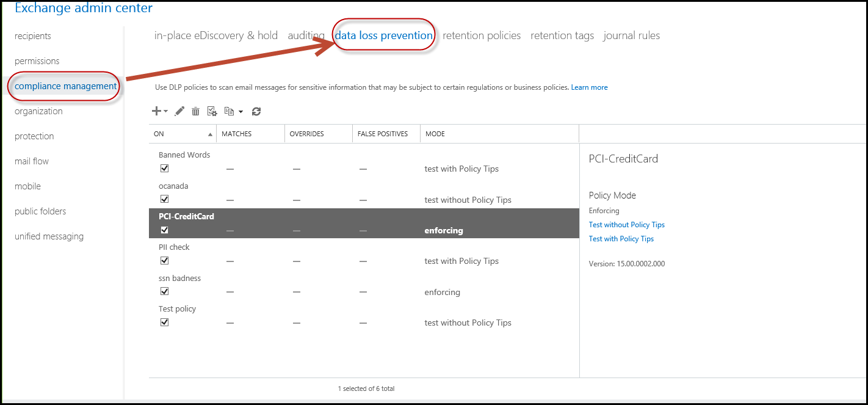Viewport: 868px width, 405px height.
Task: Open public folders in the sidebar
Action: pyautogui.click(x=40, y=211)
